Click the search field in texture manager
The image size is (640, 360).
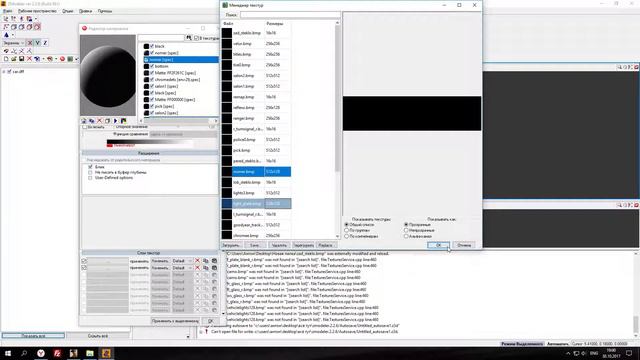[x=290, y=15]
